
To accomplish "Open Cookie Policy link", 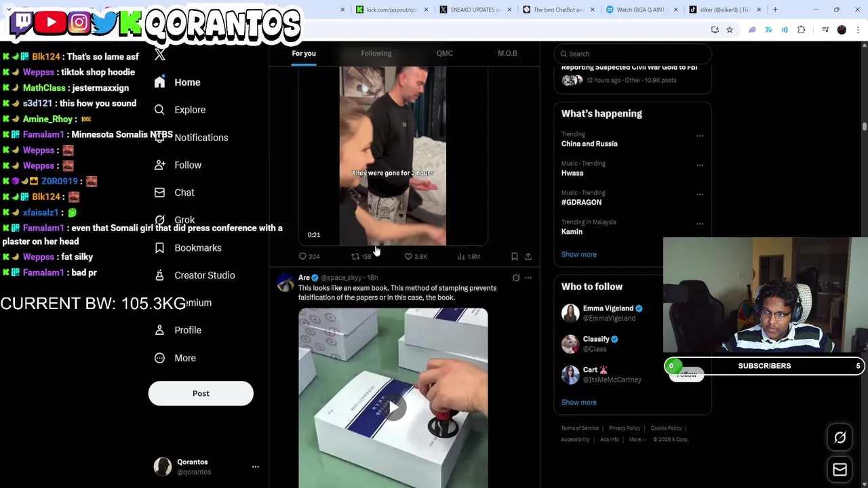I will click(666, 428).
